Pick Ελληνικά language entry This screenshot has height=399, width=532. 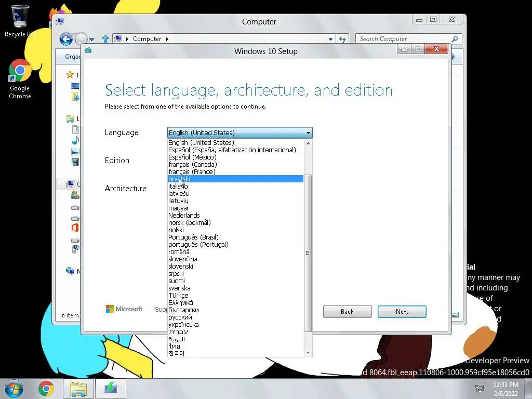pyautogui.click(x=235, y=303)
